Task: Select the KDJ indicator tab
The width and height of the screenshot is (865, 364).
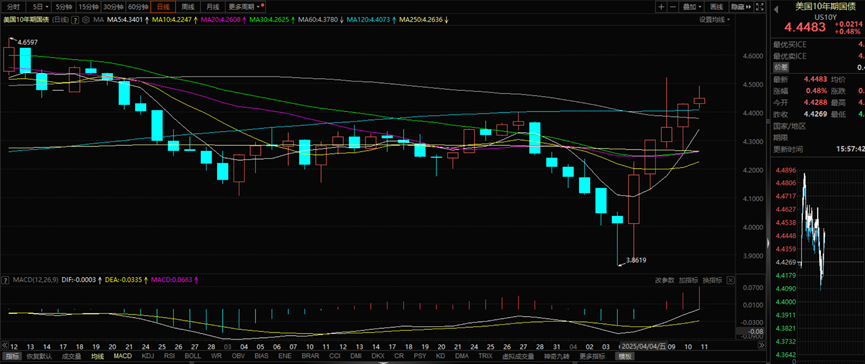Action: [148, 356]
